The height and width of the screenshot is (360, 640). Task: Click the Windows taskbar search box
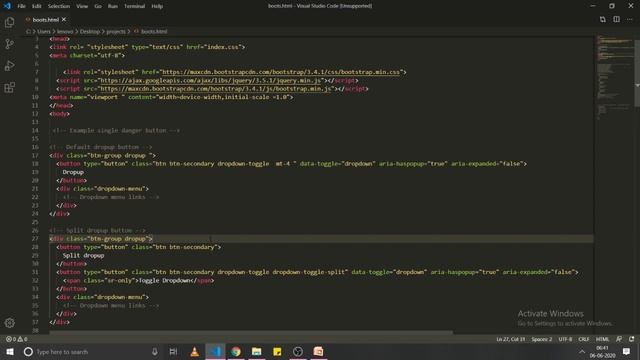tap(91, 351)
